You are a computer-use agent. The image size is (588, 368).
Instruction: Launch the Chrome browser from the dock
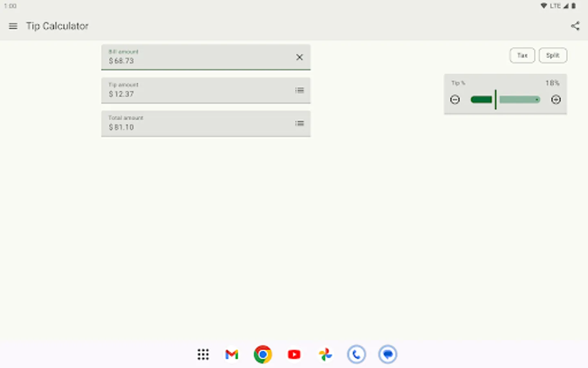coord(263,354)
